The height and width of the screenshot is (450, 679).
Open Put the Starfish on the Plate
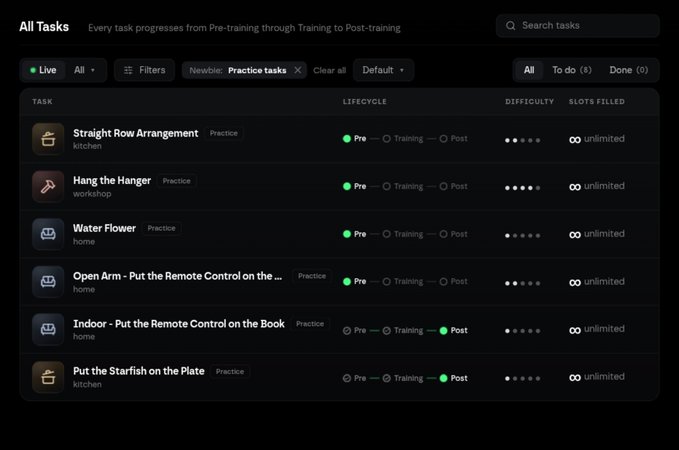click(139, 371)
